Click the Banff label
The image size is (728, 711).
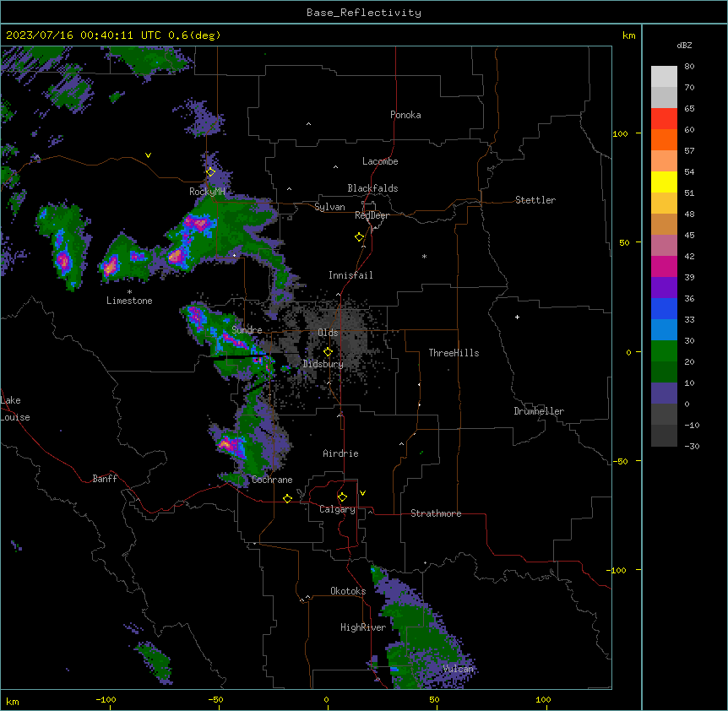click(x=105, y=479)
